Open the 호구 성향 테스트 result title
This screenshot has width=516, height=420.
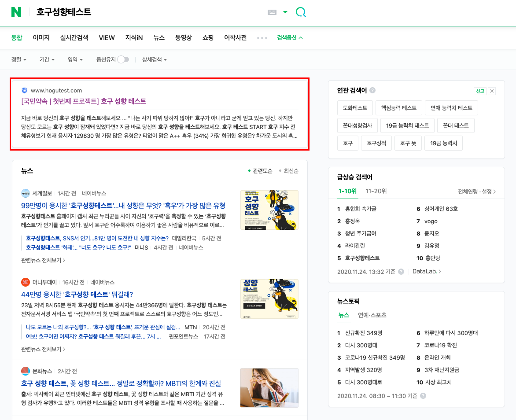point(84,101)
